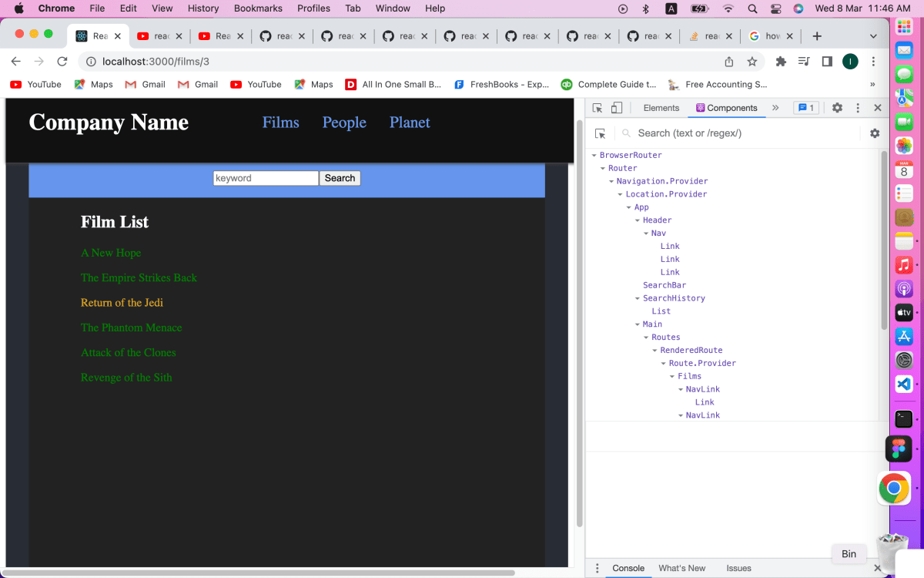Click the keyword search input
Screen dimensions: 924x578
click(x=266, y=178)
